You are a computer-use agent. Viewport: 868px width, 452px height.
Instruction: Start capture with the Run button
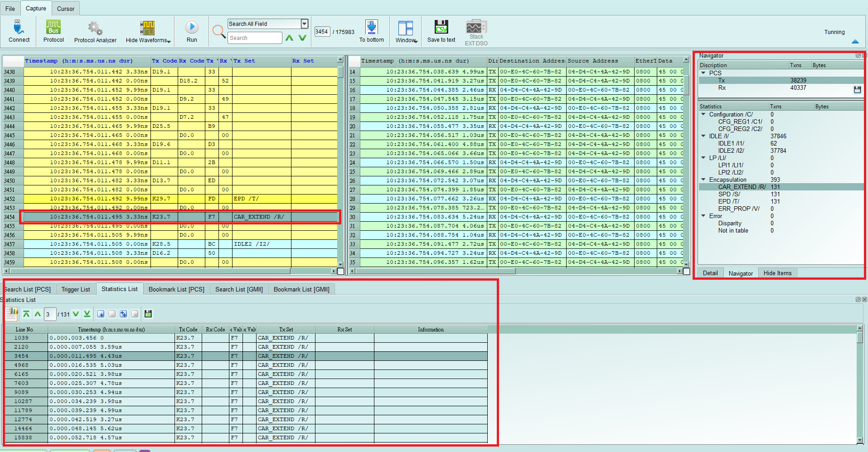point(192,27)
